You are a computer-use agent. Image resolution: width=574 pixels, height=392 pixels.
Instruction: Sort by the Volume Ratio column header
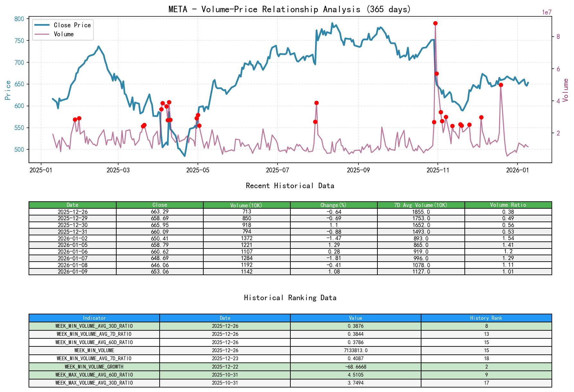508,205
